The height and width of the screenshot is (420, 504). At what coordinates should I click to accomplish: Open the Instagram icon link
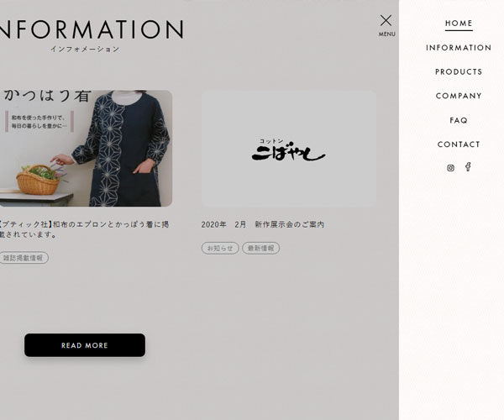450,168
